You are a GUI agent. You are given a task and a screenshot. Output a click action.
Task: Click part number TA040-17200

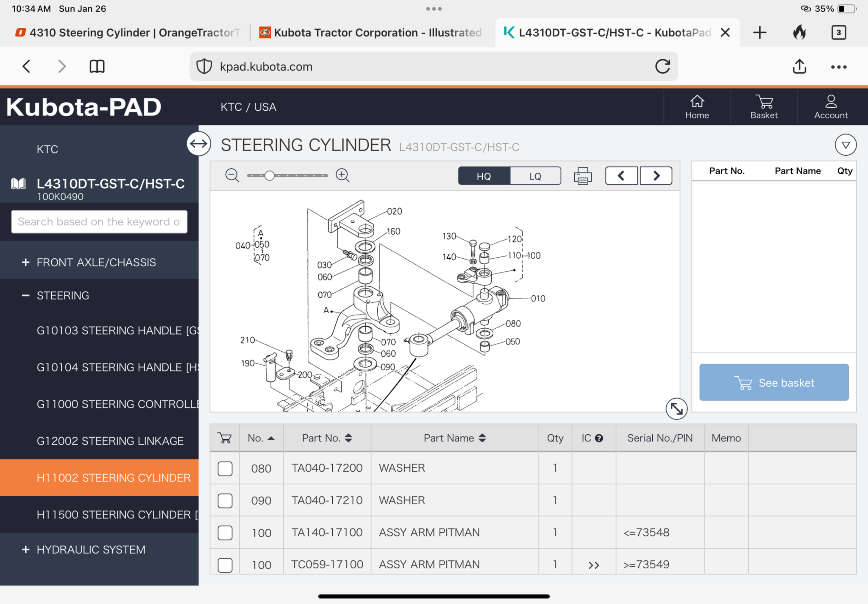click(327, 468)
